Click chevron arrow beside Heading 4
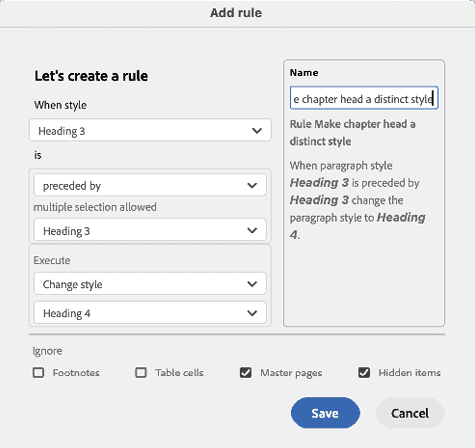 pyautogui.click(x=252, y=313)
